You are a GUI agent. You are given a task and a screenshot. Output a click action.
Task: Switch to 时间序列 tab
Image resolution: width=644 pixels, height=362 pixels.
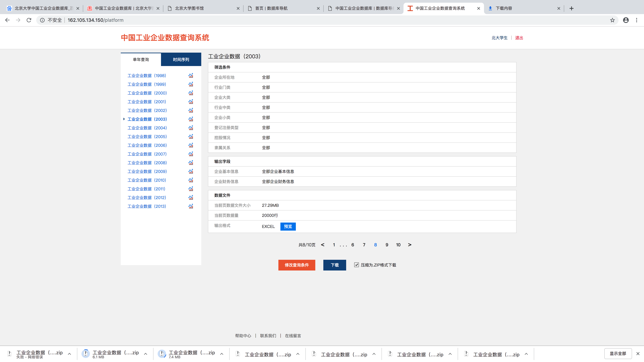pos(181,59)
